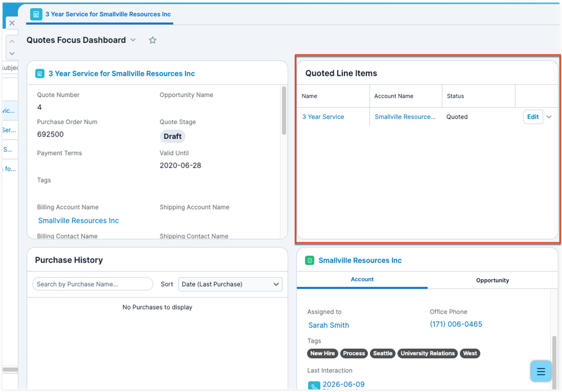Open the Sarah Smith assigned user link
Image resolution: width=562 pixels, height=392 pixels.
click(329, 325)
